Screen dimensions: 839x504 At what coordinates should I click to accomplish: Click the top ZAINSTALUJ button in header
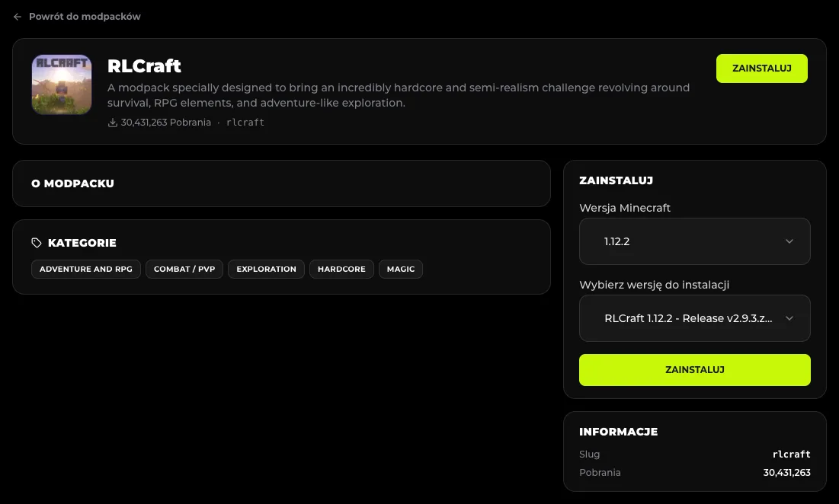761,69
